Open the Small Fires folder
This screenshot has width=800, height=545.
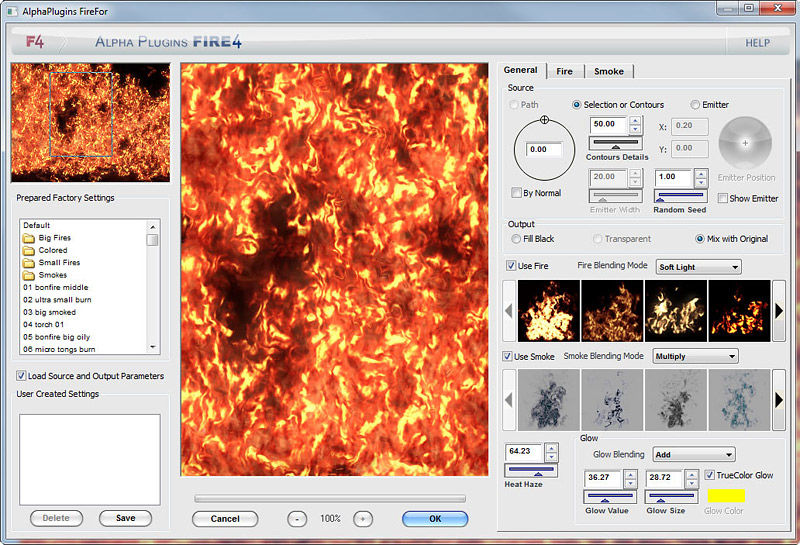click(x=51, y=262)
